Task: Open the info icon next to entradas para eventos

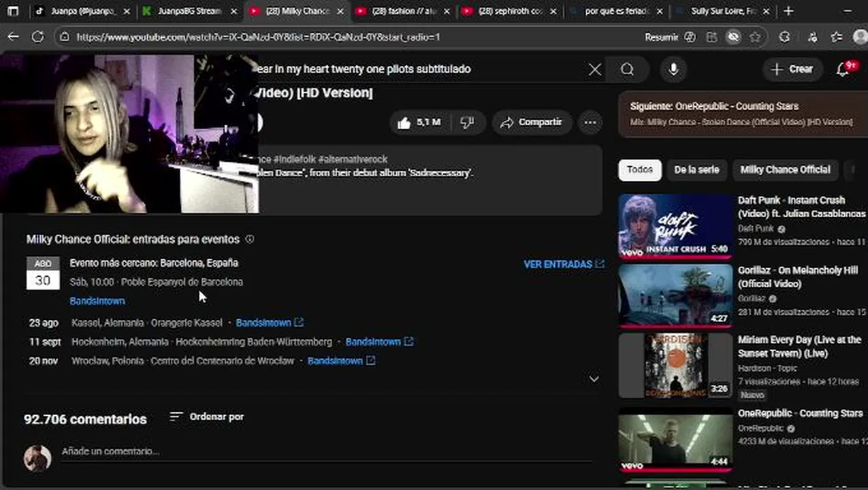Action: coord(249,239)
